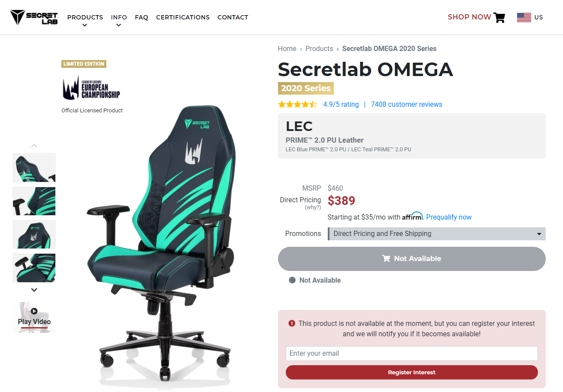The image size is (563, 392).
Task: Click the Enter your email field
Action: pos(412,354)
